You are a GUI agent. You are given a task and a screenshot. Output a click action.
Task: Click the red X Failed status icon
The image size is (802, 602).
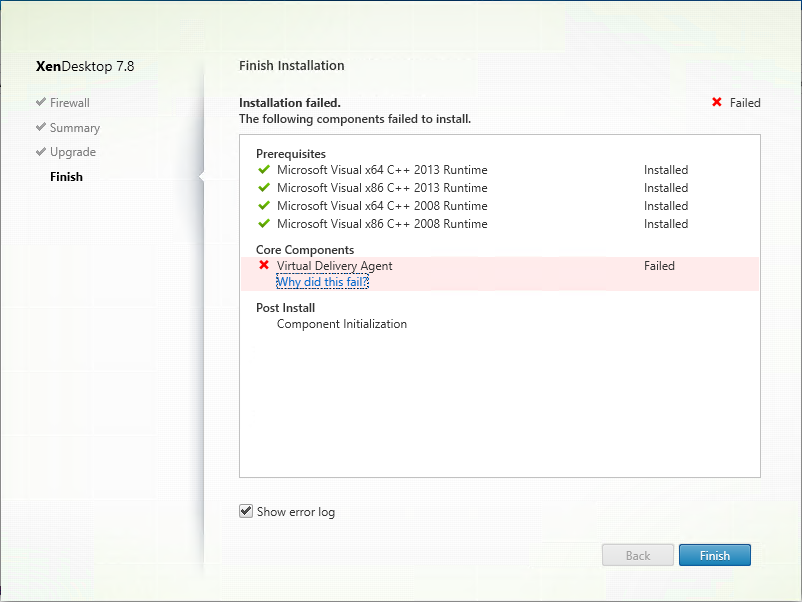(717, 102)
